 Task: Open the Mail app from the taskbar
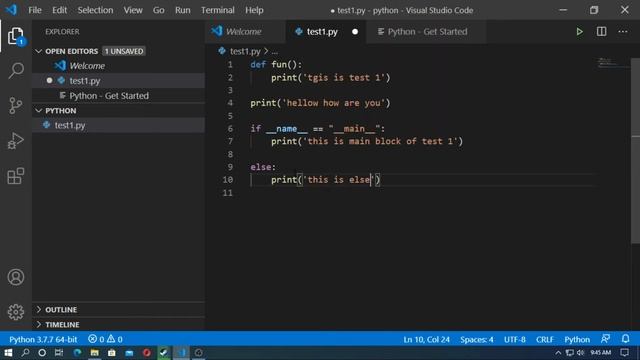click(x=129, y=353)
